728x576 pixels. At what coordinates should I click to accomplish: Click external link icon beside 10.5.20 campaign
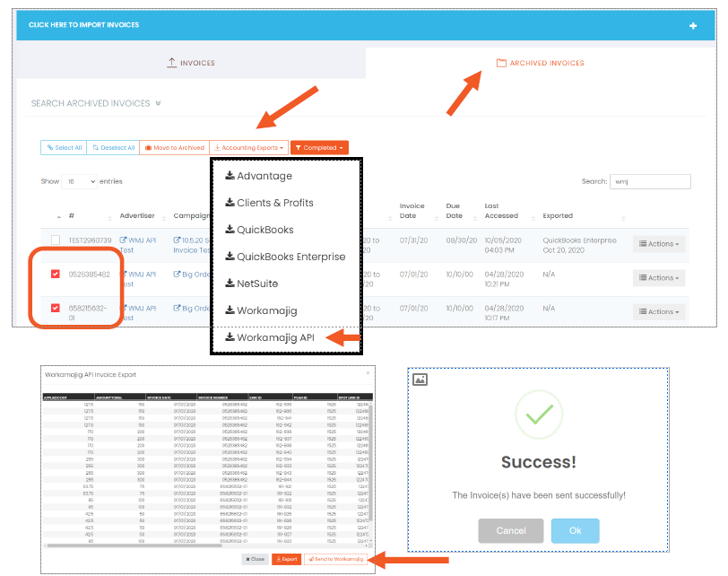pyautogui.click(x=177, y=240)
